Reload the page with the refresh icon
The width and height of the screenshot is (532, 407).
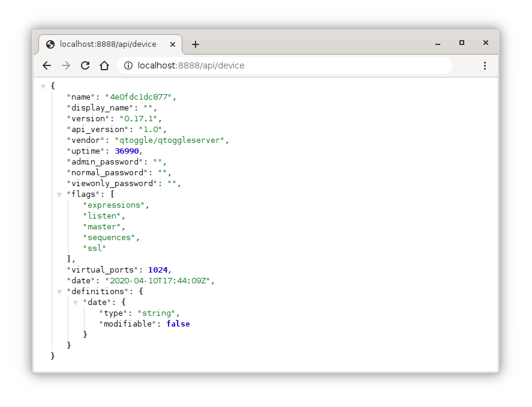[x=85, y=65]
